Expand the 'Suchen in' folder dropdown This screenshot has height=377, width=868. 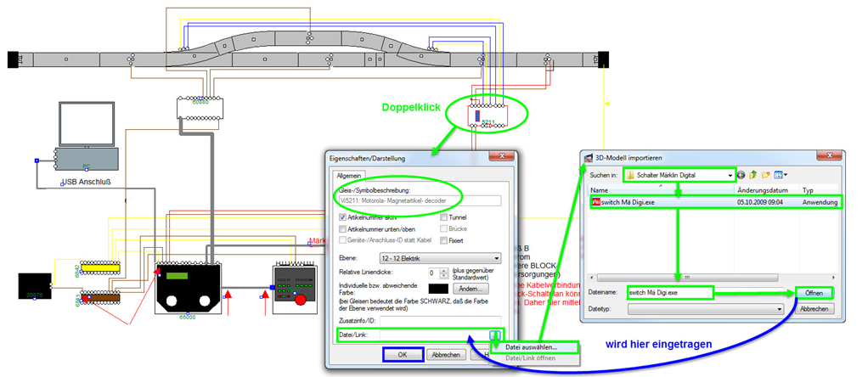pyautogui.click(x=730, y=175)
